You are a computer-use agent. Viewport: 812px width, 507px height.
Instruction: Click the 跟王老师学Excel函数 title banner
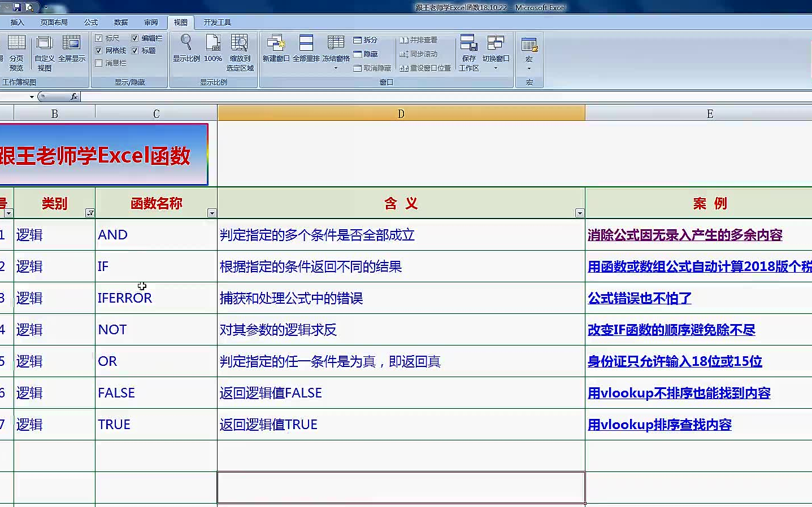[103, 155]
